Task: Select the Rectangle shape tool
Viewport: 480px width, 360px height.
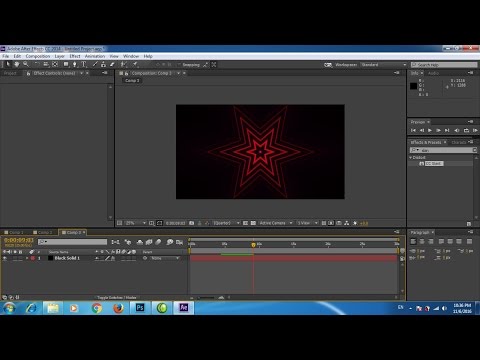Action: pos(66,64)
